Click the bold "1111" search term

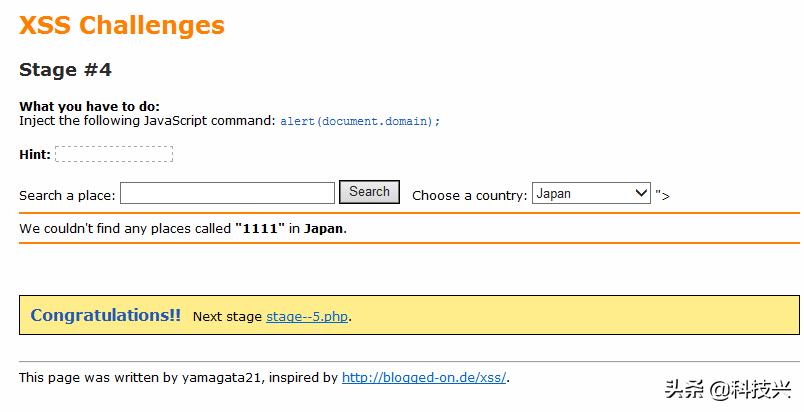(x=260, y=229)
